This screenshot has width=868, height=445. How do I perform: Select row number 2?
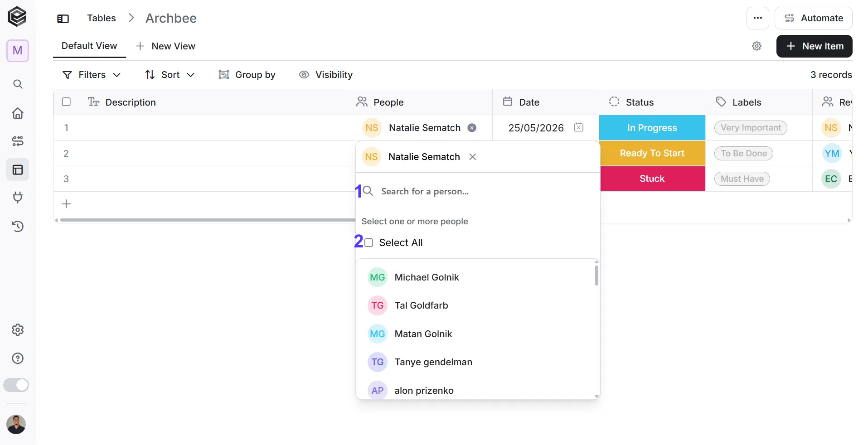coord(66,154)
